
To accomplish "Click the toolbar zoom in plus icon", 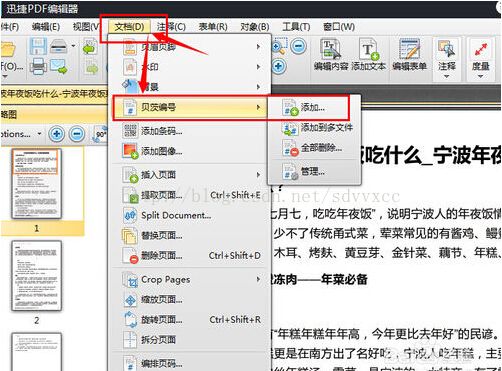I will [279, 66].
